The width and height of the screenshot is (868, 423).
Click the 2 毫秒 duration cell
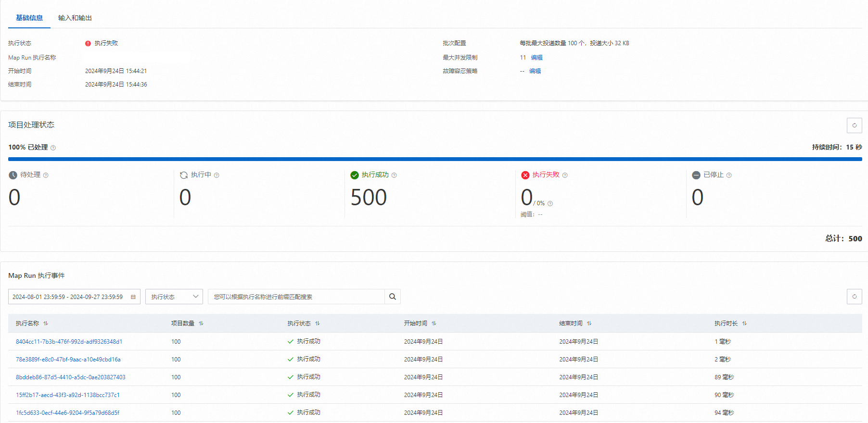[723, 360]
